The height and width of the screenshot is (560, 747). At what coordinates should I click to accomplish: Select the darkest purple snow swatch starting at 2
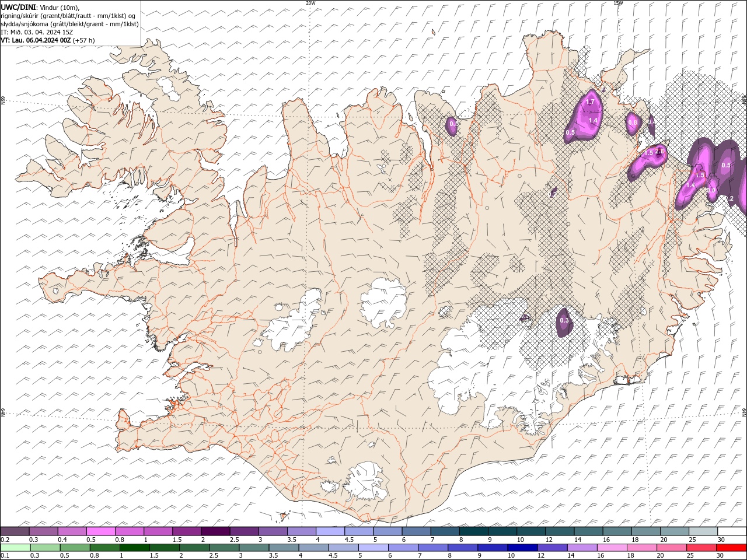point(216,531)
